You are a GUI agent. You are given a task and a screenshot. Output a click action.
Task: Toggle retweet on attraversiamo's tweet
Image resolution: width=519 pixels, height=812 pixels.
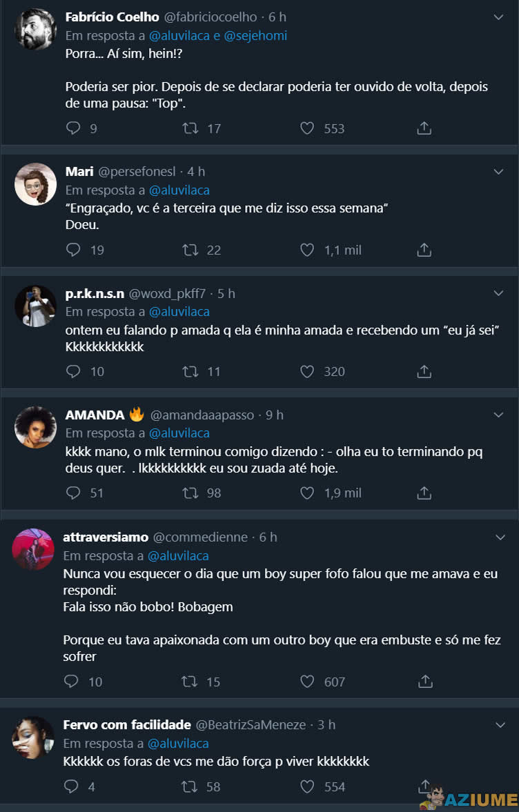point(191,682)
